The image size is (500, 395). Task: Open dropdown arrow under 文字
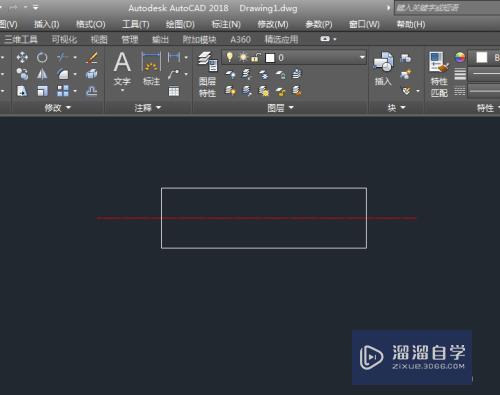click(x=122, y=90)
